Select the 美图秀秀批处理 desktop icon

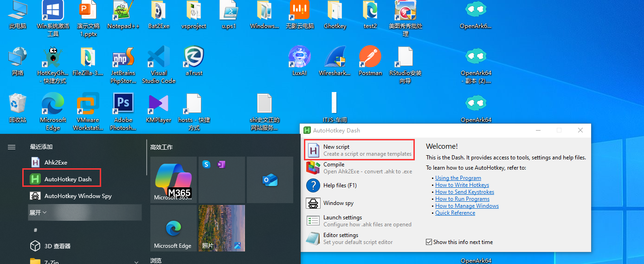point(406,18)
